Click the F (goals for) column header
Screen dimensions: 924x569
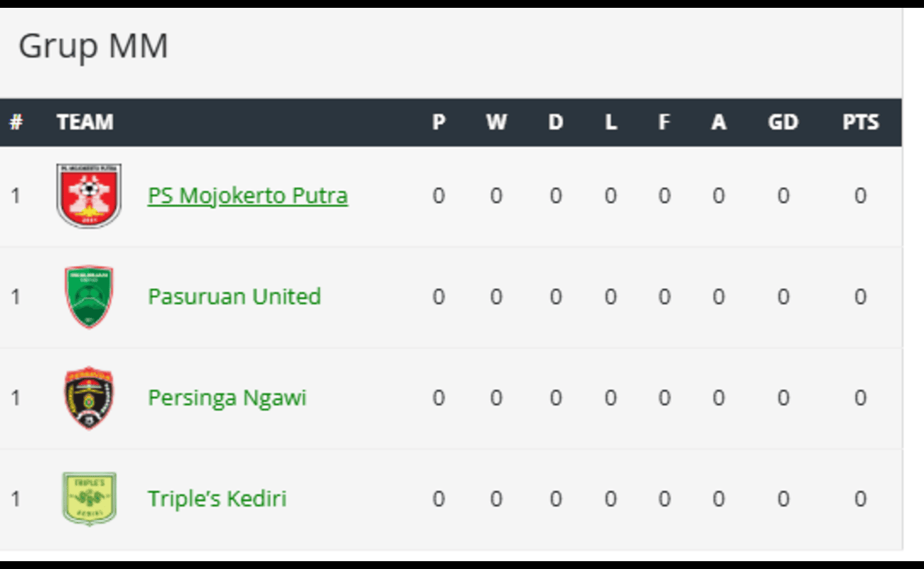[664, 122]
